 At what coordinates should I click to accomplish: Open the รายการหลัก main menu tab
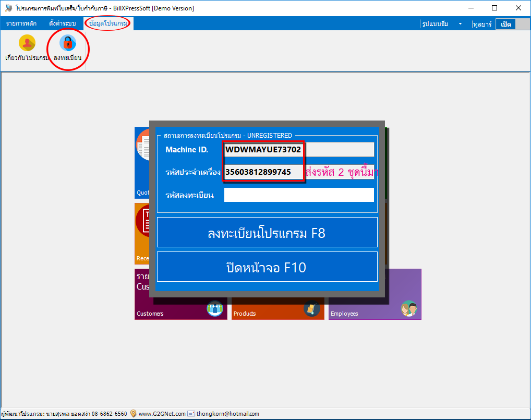tap(21, 23)
